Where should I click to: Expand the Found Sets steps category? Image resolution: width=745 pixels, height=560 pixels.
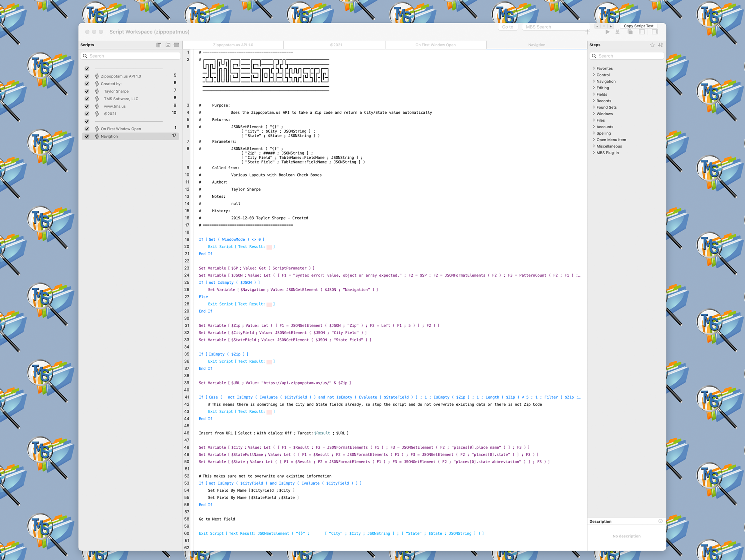(x=594, y=107)
